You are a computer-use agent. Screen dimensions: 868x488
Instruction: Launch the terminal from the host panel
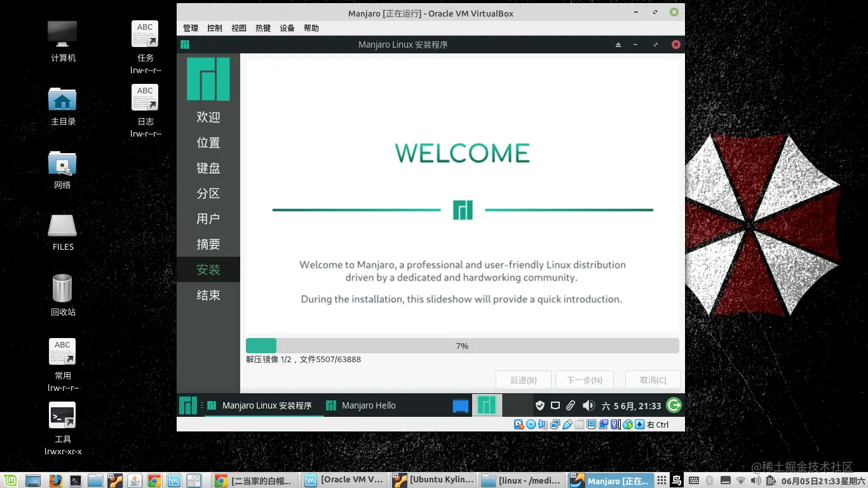click(x=75, y=480)
